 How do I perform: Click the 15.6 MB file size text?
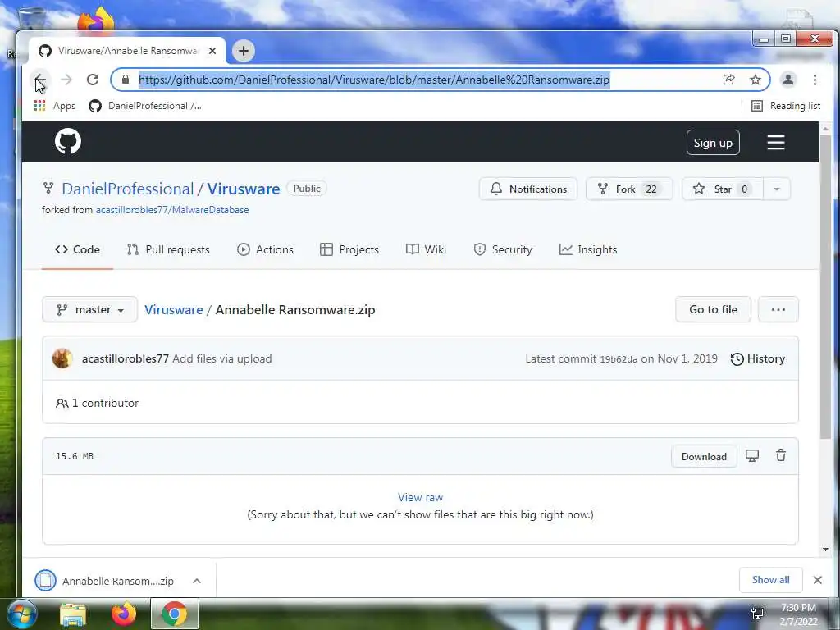[75, 456]
